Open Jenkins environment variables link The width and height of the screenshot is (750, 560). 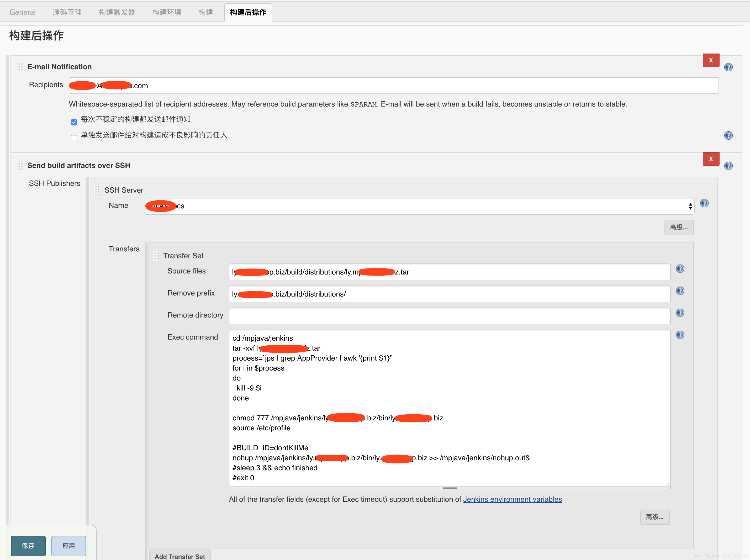click(512, 499)
